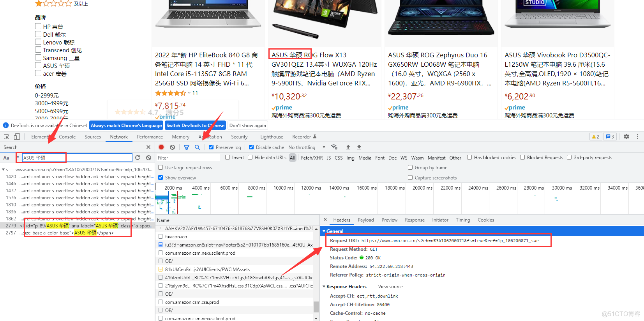The height and width of the screenshot is (321, 644).
Task: Open the Preview tab in request details
Action: [x=390, y=220]
